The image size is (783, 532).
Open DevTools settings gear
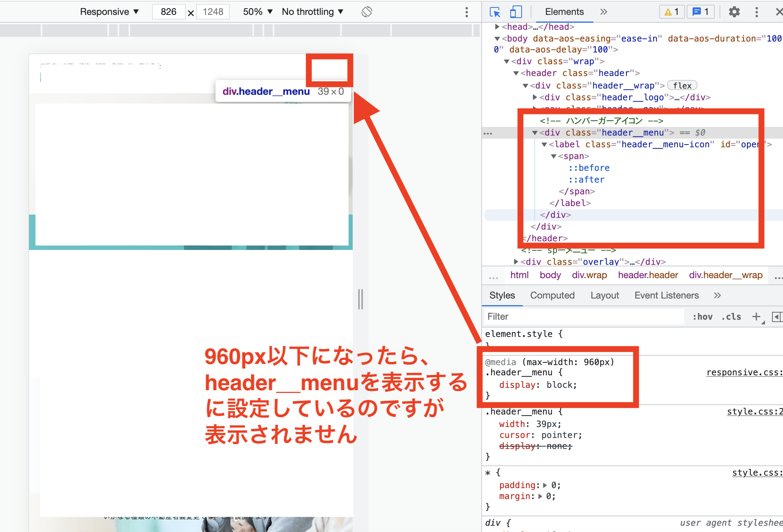tap(734, 12)
